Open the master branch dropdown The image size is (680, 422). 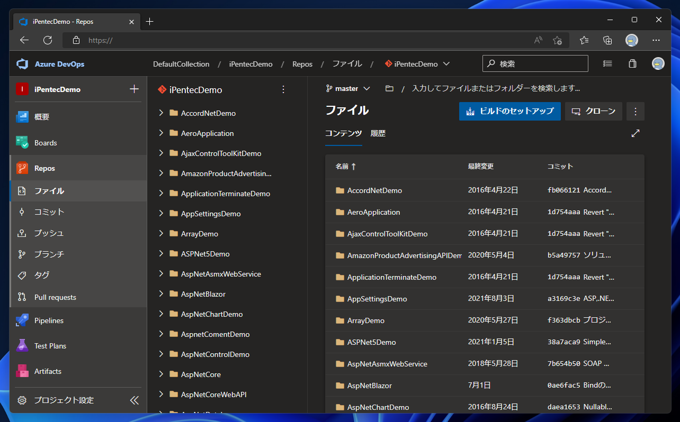(x=348, y=88)
